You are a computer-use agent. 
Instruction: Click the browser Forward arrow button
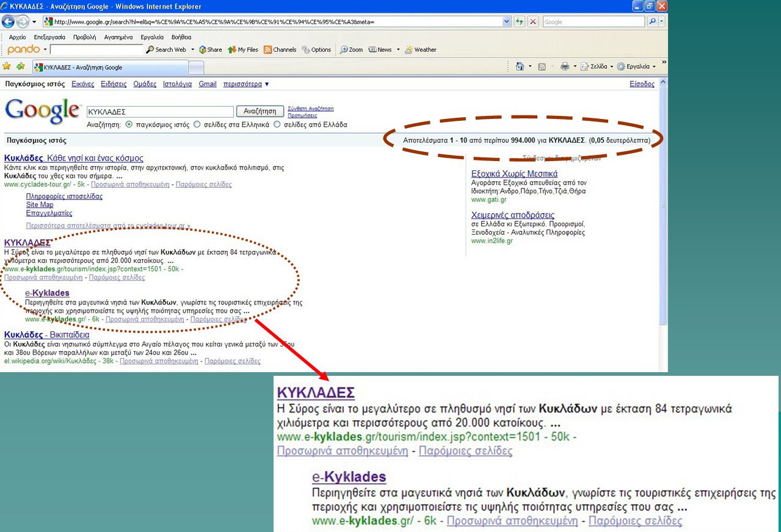[x=22, y=21]
